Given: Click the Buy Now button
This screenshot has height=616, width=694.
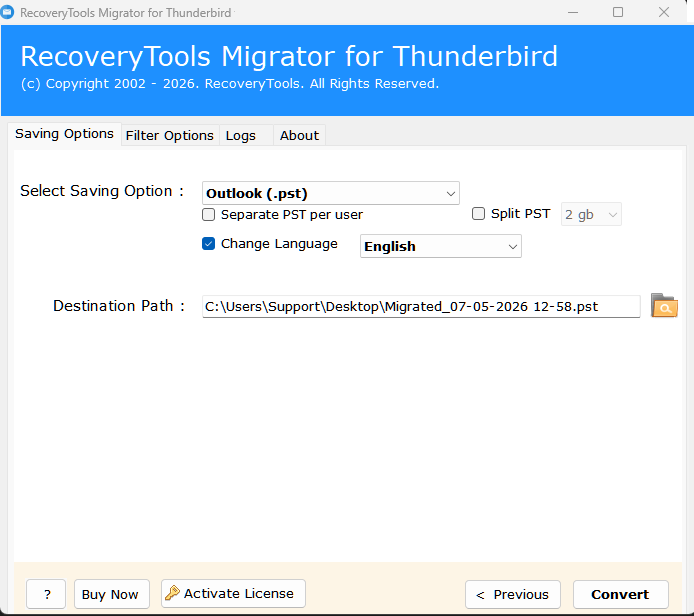Looking at the screenshot, I should [x=112, y=594].
